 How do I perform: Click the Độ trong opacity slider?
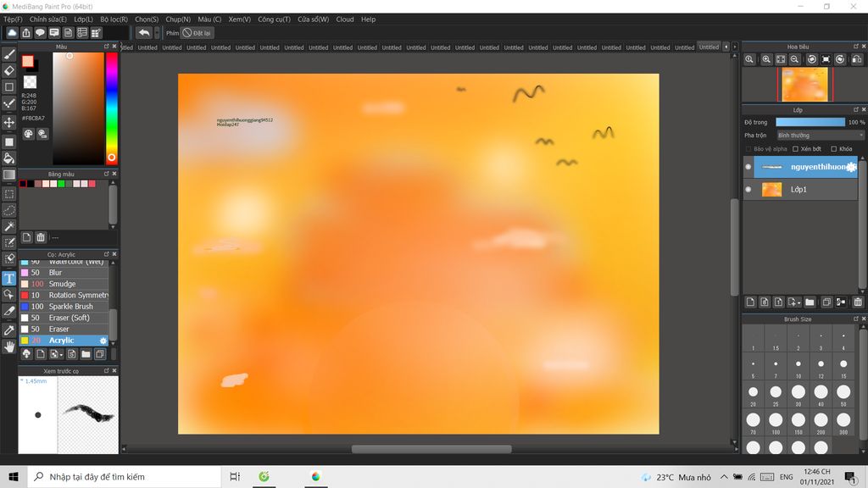click(810, 122)
